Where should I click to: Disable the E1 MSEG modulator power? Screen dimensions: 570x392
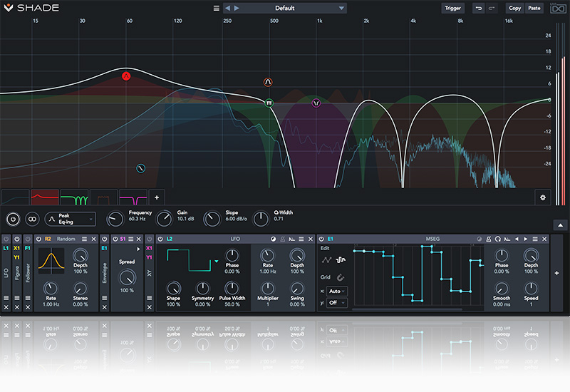click(321, 239)
